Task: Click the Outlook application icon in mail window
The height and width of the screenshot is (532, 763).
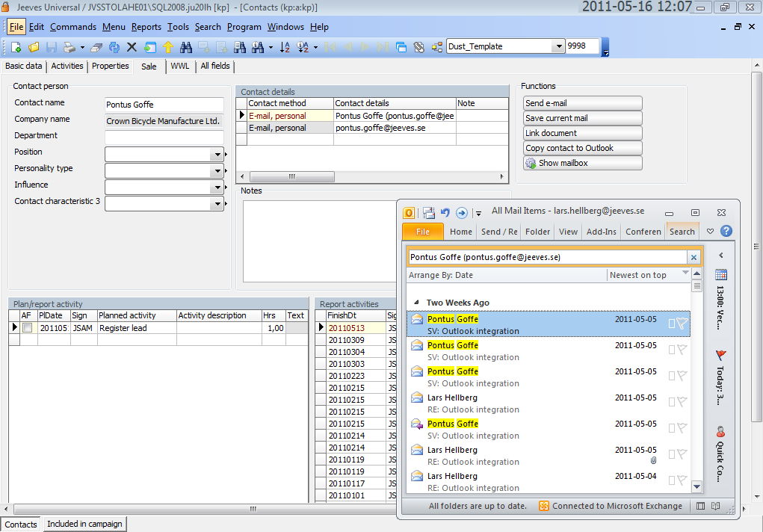Action: tap(409, 213)
